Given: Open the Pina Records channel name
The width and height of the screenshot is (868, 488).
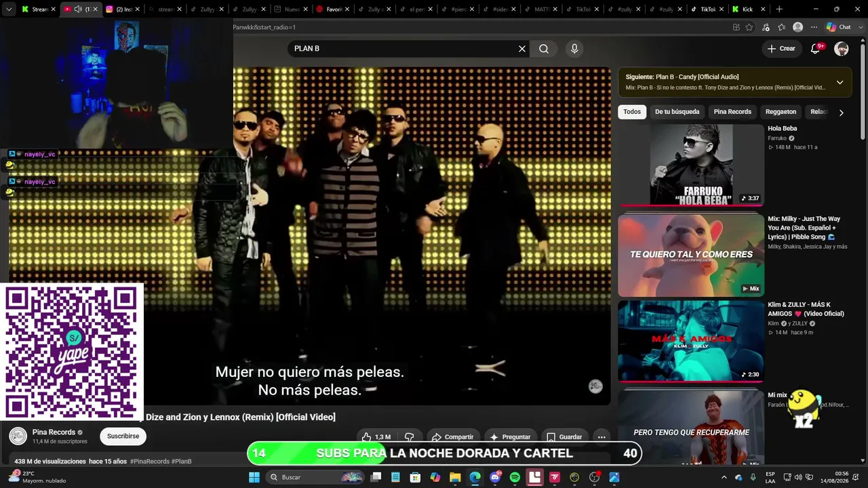Looking at the screenshot, I should click(54, 432).
